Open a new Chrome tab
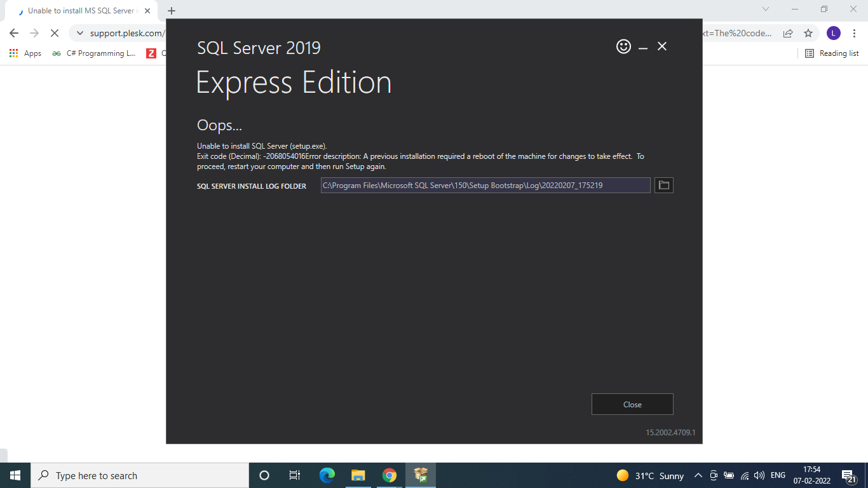The width and height of the screenshot is (868, 488). pyautogui.click(x=172, y=11)
